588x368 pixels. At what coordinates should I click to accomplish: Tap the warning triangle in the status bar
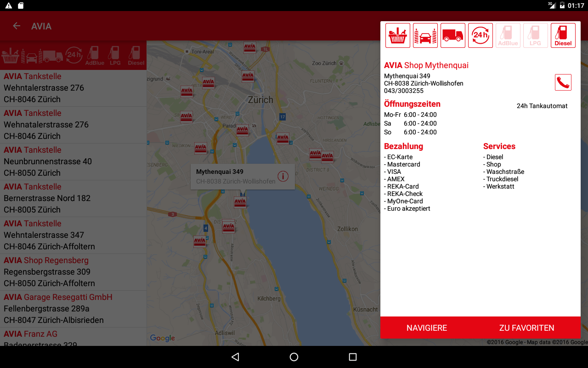coord(9,6)
